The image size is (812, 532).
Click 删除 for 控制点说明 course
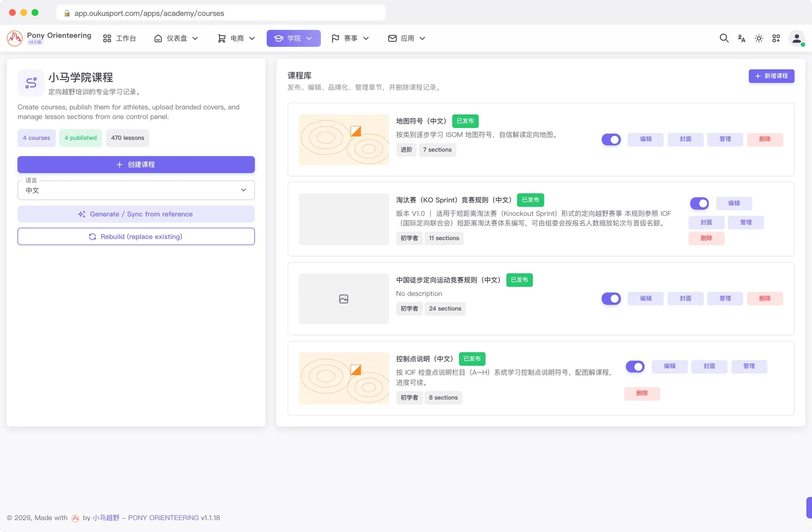(642, 393)
